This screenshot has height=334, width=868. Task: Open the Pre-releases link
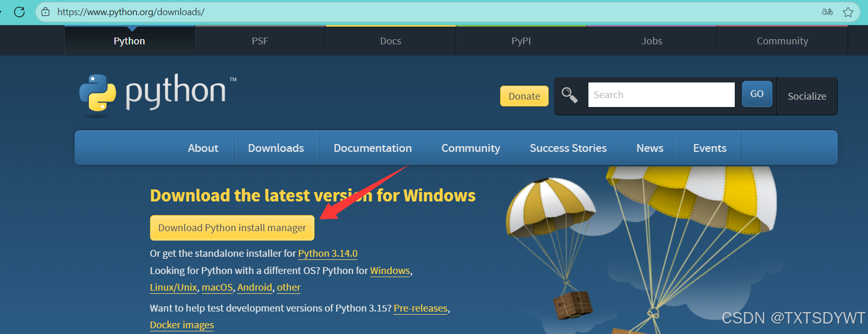(421, 308)
